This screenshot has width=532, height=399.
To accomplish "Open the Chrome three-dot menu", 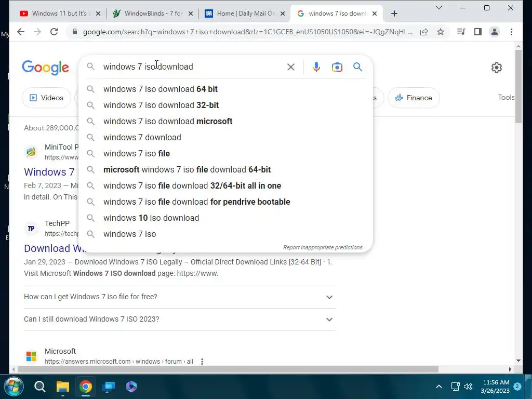I will (511, 32).
